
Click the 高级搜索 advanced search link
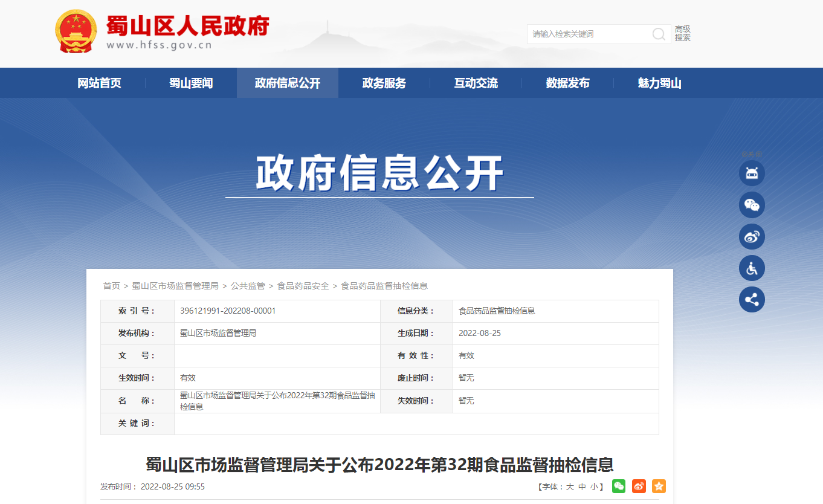click(683, 33)
